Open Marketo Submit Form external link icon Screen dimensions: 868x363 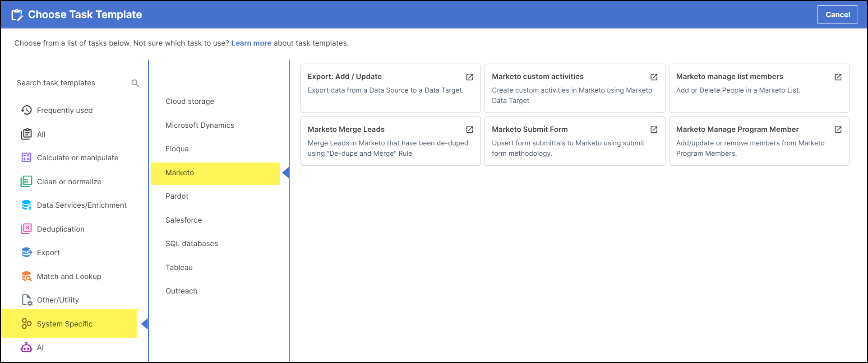pos(654,130)
